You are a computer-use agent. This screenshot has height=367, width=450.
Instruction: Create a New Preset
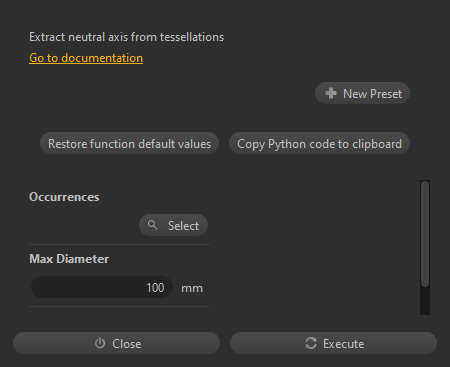click(x=362, y=93)
